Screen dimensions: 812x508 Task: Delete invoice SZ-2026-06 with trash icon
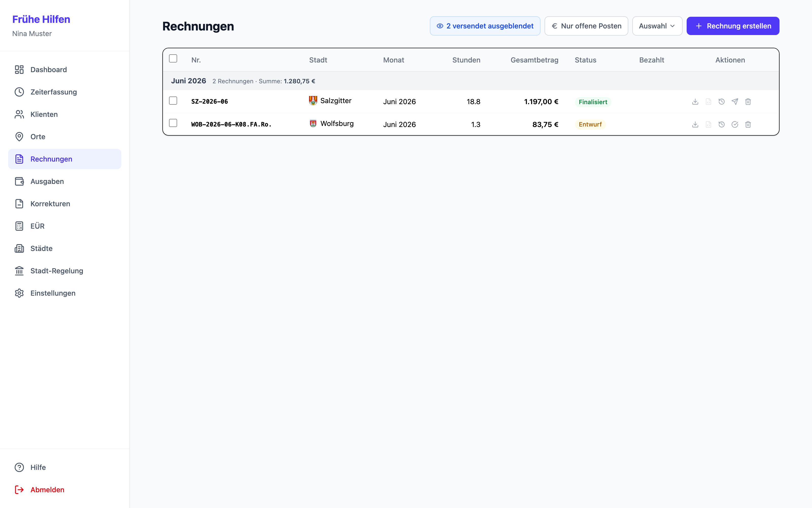[748, 101]
